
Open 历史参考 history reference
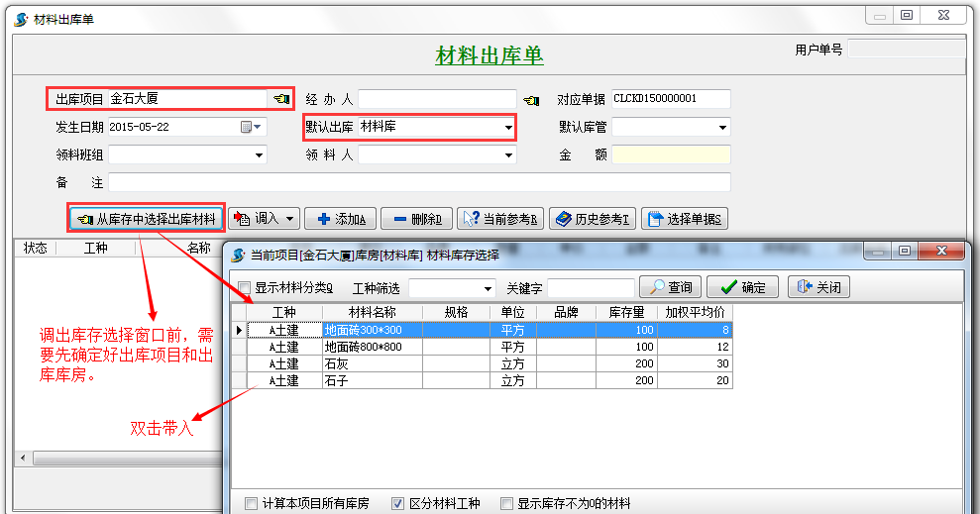(593, 219)
